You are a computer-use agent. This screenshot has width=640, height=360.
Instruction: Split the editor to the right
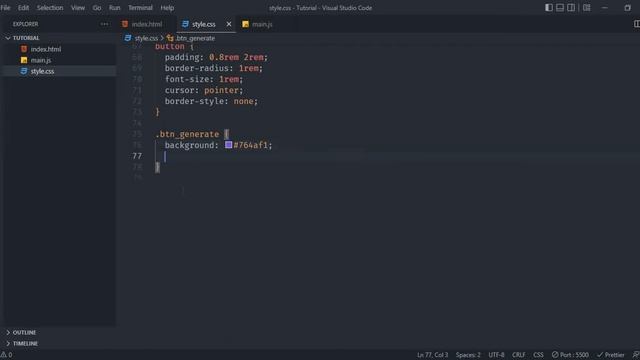[636, 24]
